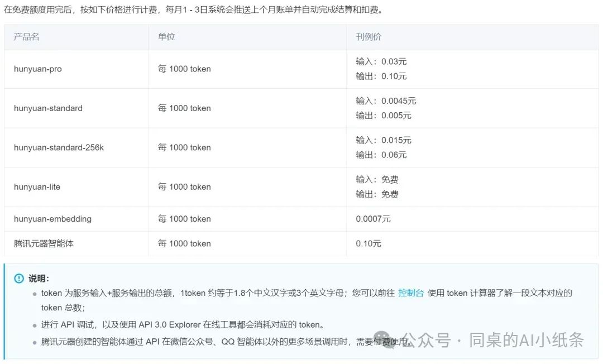Click 每 1000 token in 腾讯元器智能体 row

[184, 243]
